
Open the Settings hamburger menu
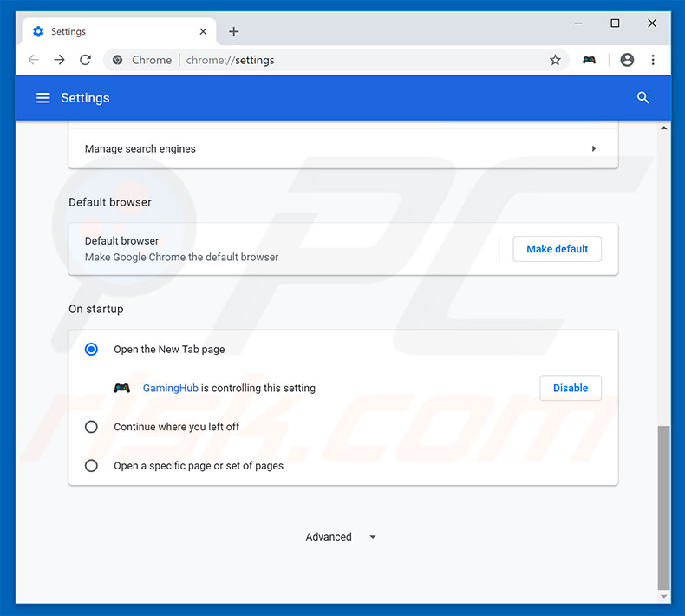tap(42, 97)
